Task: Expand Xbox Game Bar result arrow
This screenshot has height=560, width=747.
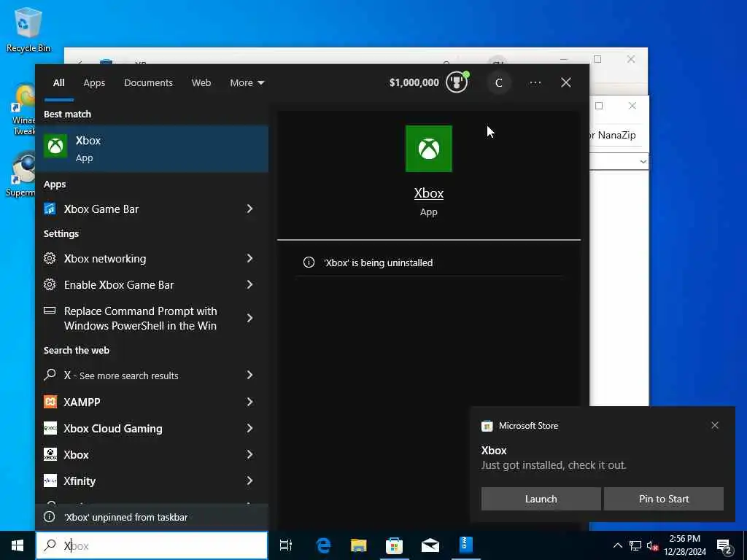Action: (x=249, y=209)
